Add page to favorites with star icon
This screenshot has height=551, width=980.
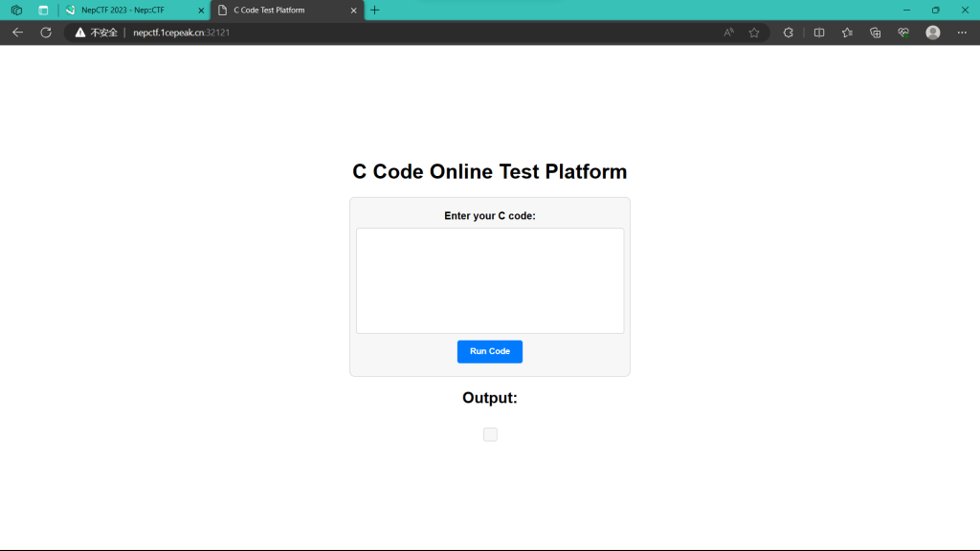coord(754,33)
